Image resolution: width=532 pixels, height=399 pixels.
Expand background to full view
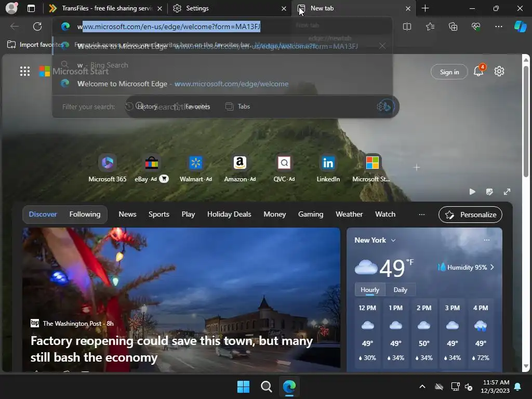[x=507, y=192]
